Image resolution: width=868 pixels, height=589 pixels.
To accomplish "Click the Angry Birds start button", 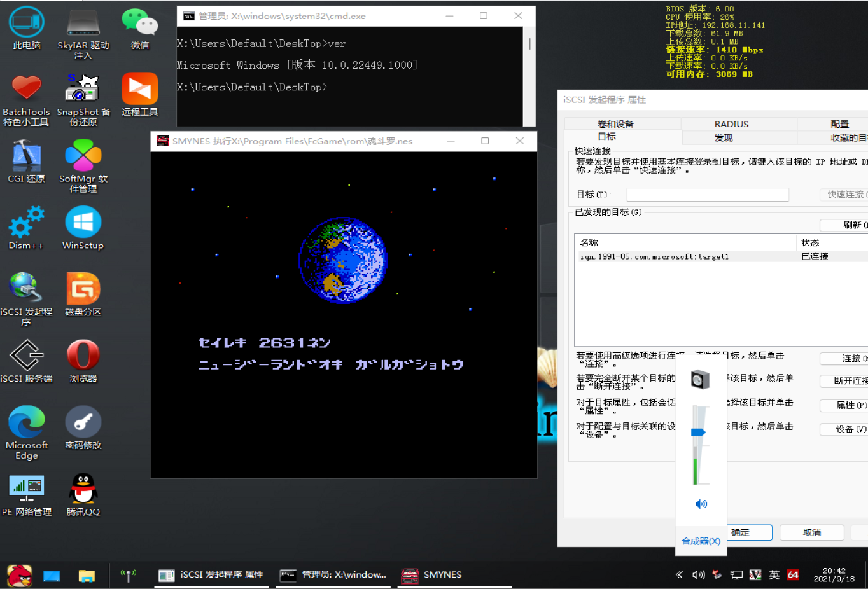I will (19, 576).
